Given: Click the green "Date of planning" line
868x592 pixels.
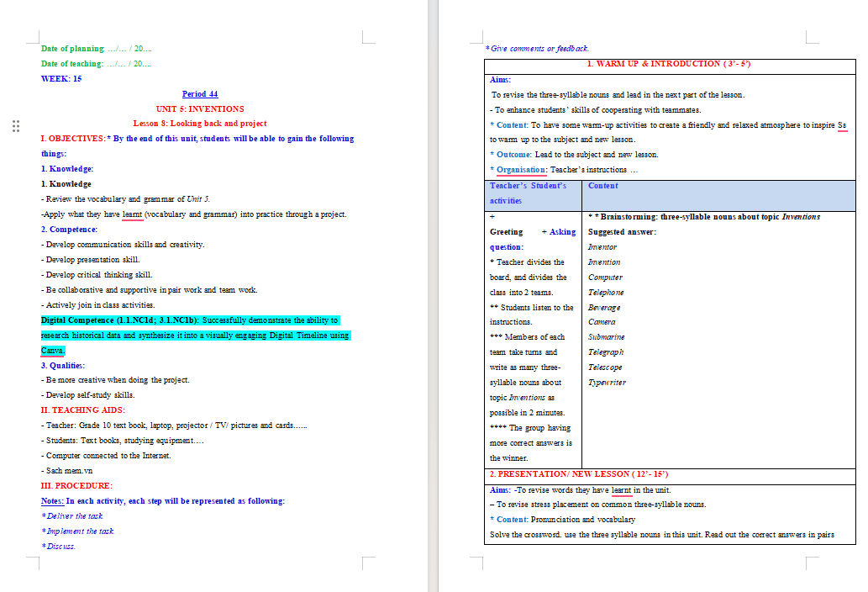Looking at the screenshot, I should pos(97,49).
